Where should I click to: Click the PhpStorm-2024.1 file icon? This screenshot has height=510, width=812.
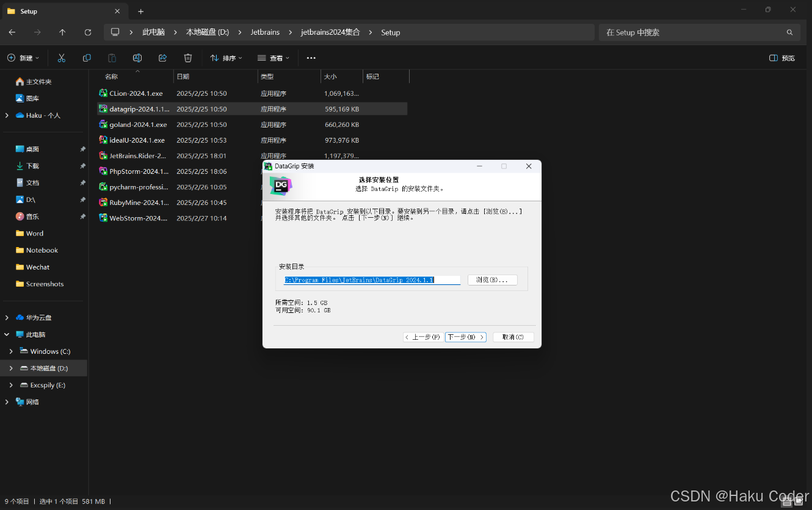coord(103,171)
